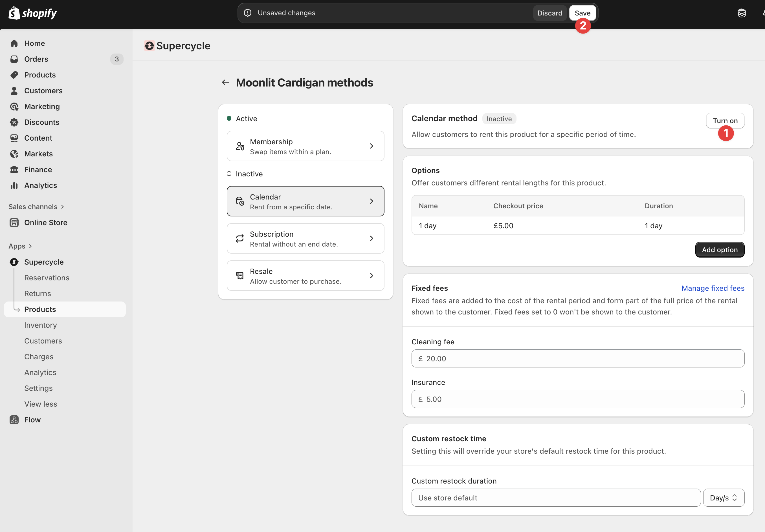Click the back arrow beside Moonlit Cardigan methods
The width and height of the screenshot is (765, 532).
(x=226, y=82)
